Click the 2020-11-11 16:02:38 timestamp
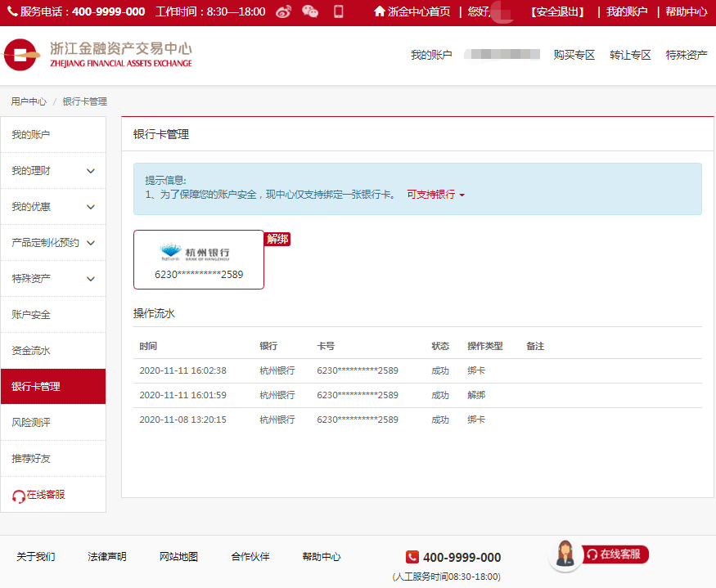716x588 pixels. [x=182, y=370]
